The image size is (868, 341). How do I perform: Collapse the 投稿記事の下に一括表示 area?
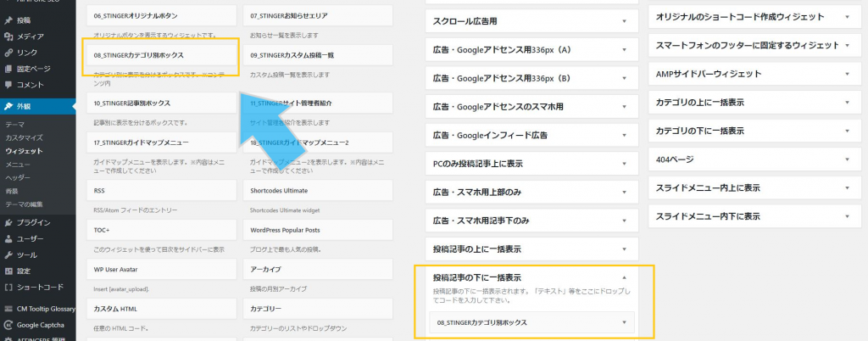tap(624, 277)
